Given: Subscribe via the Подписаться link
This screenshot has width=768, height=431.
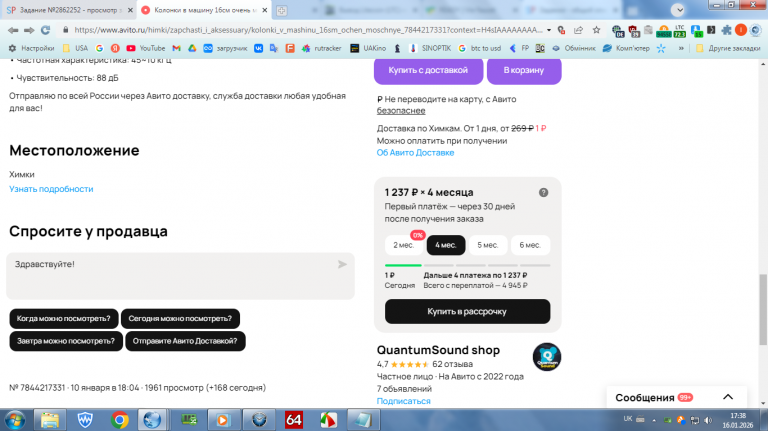Looking at the screenshot, I should [x=404, y=401].
